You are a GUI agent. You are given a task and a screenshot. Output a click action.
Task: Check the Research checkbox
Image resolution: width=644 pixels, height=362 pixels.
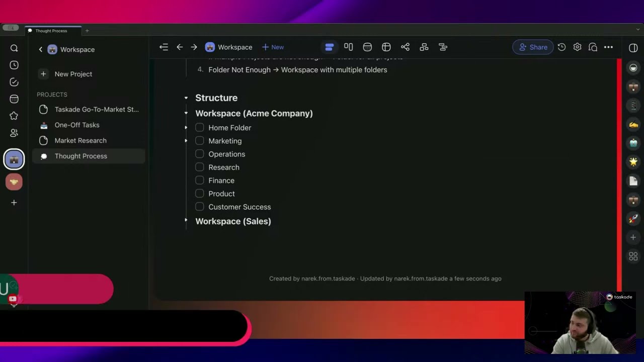[x=200, y=167]
